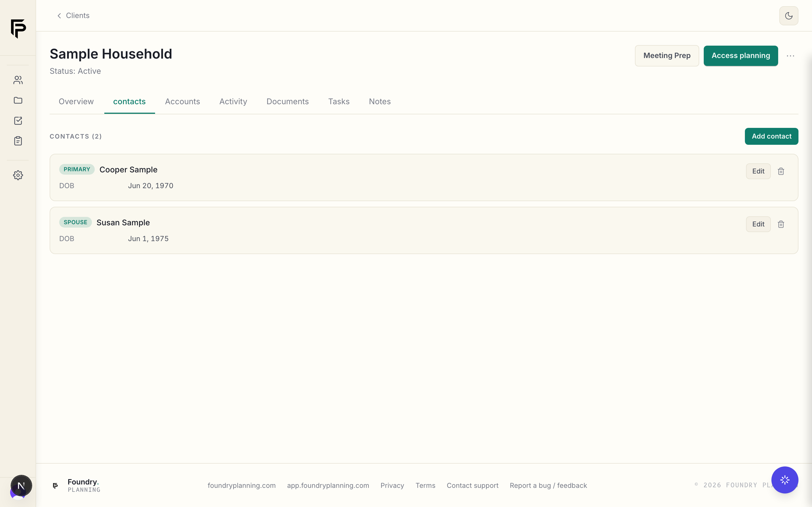This screenshot has height=507, width=812.
Task: Toggle dark mode with moon icon
Action: 789,16
